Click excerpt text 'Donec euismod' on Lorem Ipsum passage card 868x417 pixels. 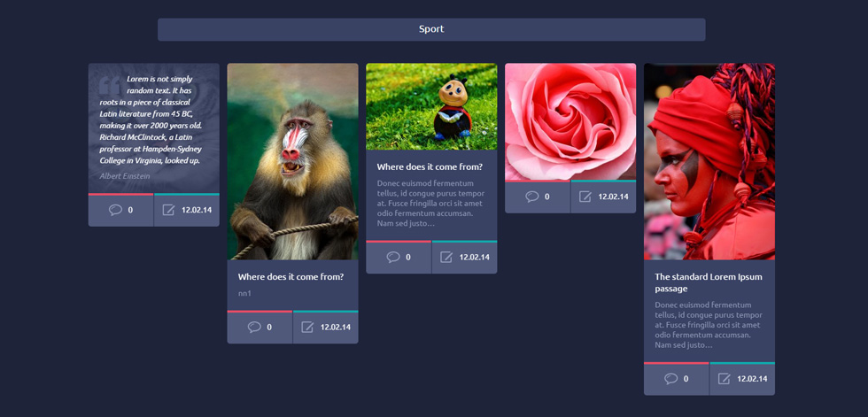click(709, 325)
